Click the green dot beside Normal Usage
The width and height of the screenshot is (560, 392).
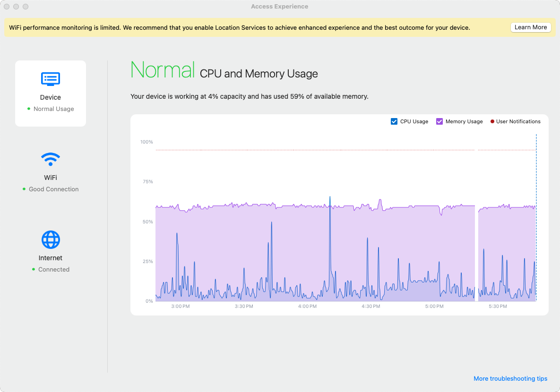tap(29, 109)
